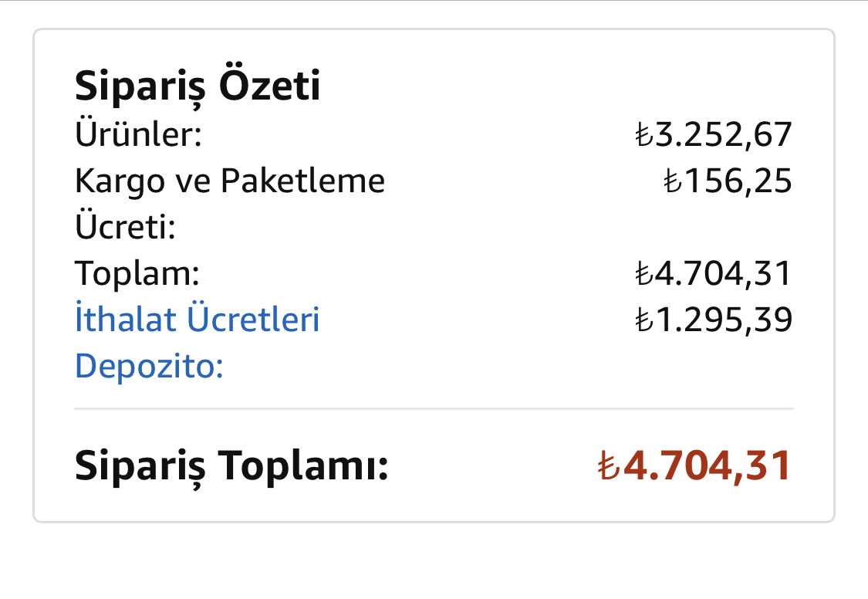The image size is (868, 599).
Task: Click the blue Depozito: link text
Action: click(149, 366)
